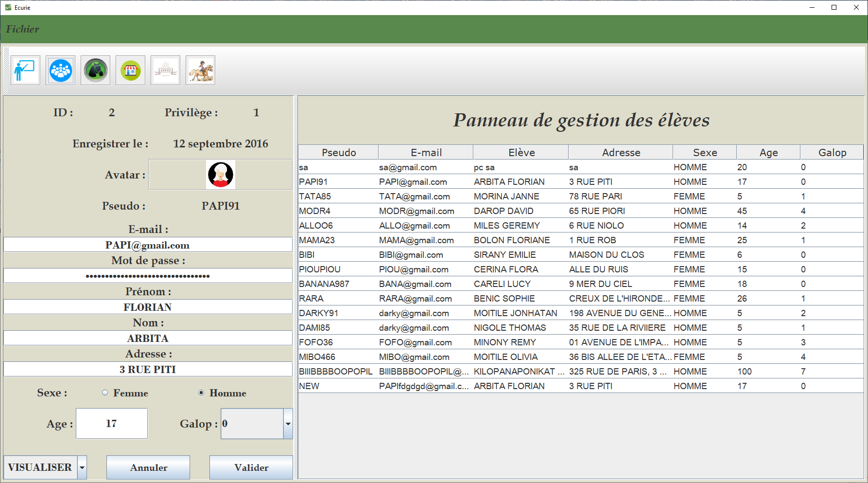Sort table by Pseudo column header
868x483 pixels.
(339, 153)
